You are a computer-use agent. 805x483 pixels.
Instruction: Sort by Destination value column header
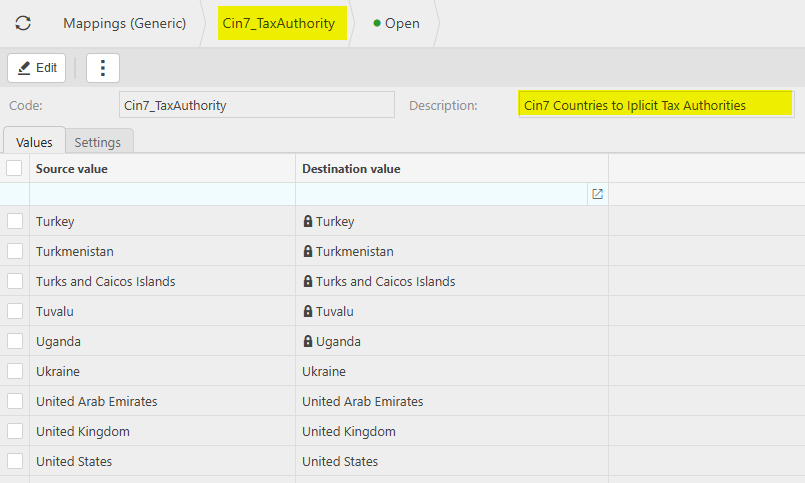click(x=351, y=169)
